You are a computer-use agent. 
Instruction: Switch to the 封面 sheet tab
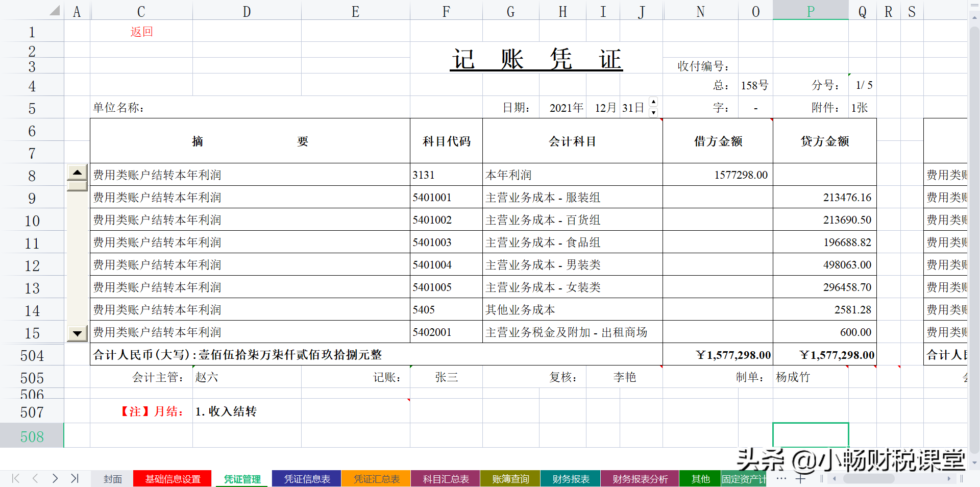tap(112, 479)
